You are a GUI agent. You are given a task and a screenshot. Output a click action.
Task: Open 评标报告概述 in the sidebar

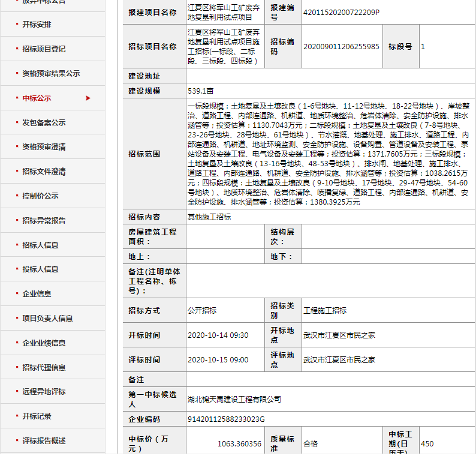[x=44, y=441]
